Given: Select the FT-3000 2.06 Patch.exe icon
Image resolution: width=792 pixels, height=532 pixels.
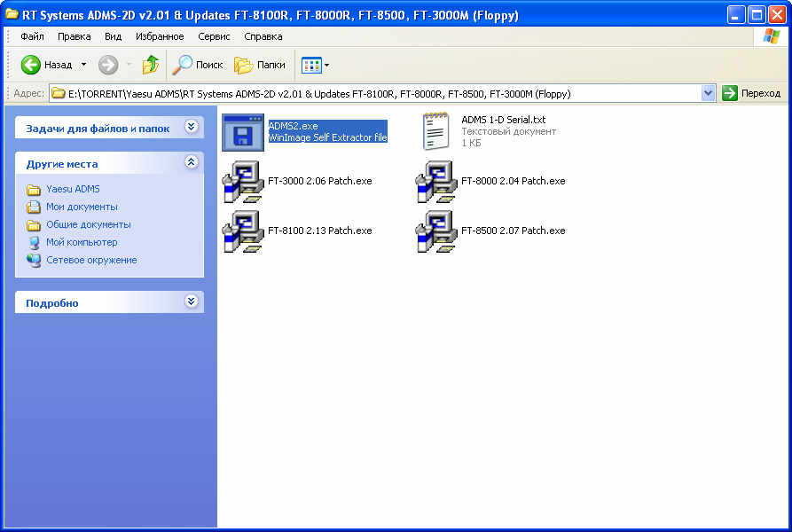Looking at the screenshot, I should pos(243,183).
